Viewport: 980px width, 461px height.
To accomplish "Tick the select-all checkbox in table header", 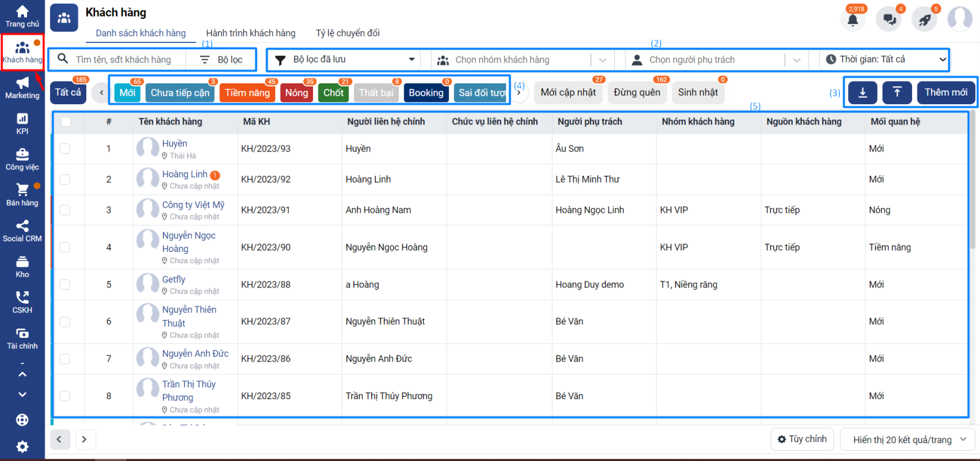I will pos(66,121).
